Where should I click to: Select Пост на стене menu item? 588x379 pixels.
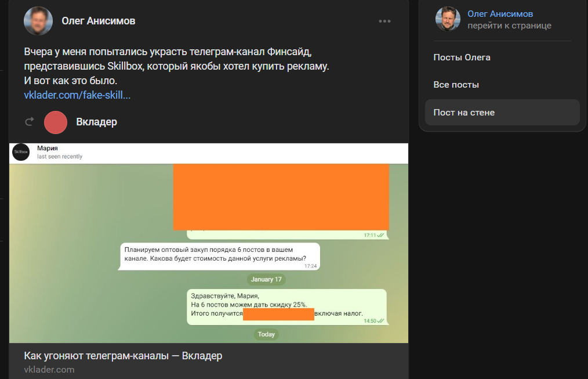point(502,113)
